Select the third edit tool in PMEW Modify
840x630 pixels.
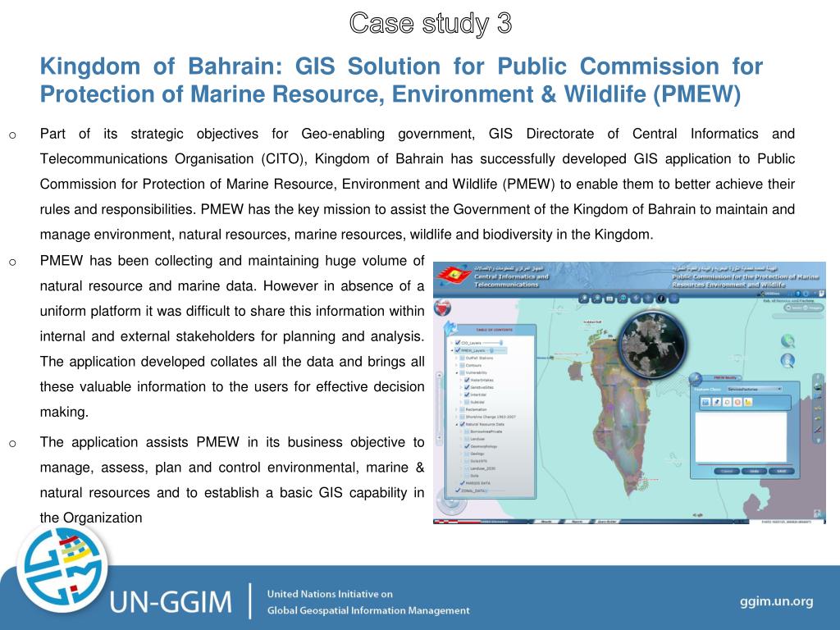(x=727, y=402)
